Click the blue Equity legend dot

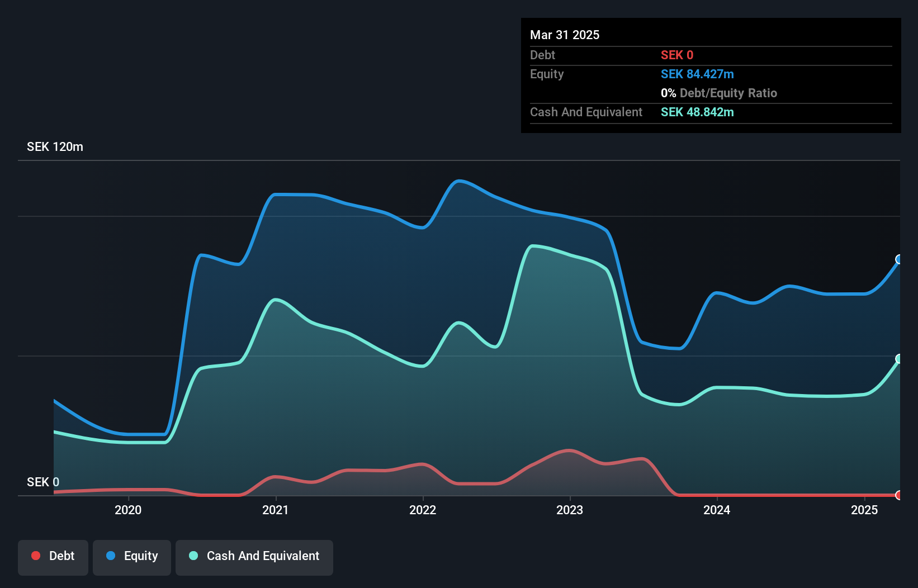(111, 556)
